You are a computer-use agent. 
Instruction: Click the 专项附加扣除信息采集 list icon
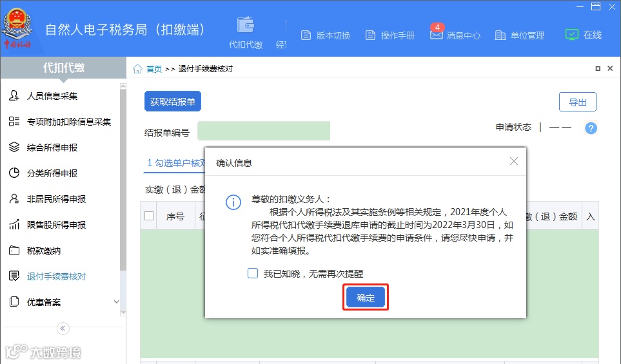click(14, 122)
